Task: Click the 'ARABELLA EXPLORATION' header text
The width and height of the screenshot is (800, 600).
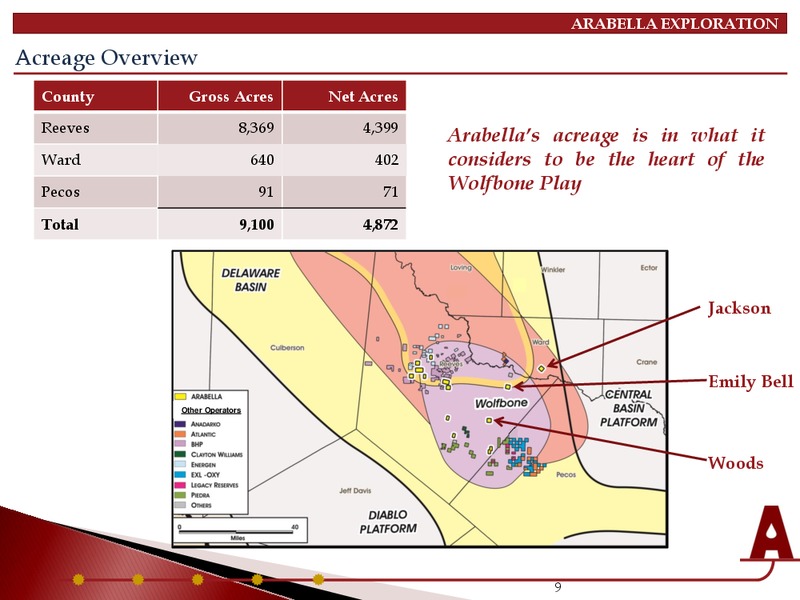Action: coord(674,23)
